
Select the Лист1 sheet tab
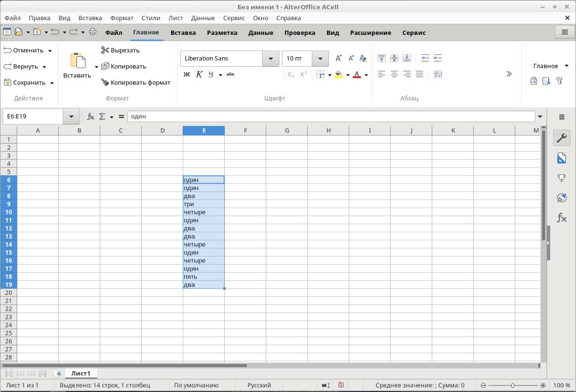pos(81,373)
